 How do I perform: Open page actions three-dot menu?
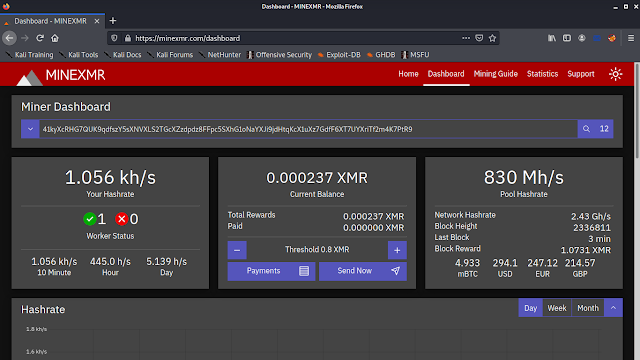(x=466, y=38)
